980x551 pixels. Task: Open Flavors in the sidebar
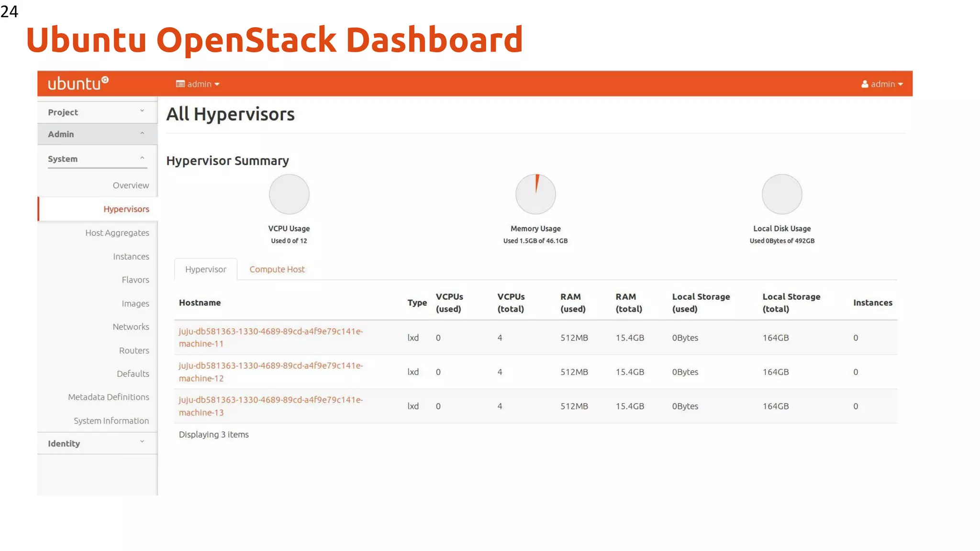coord(135,280)
